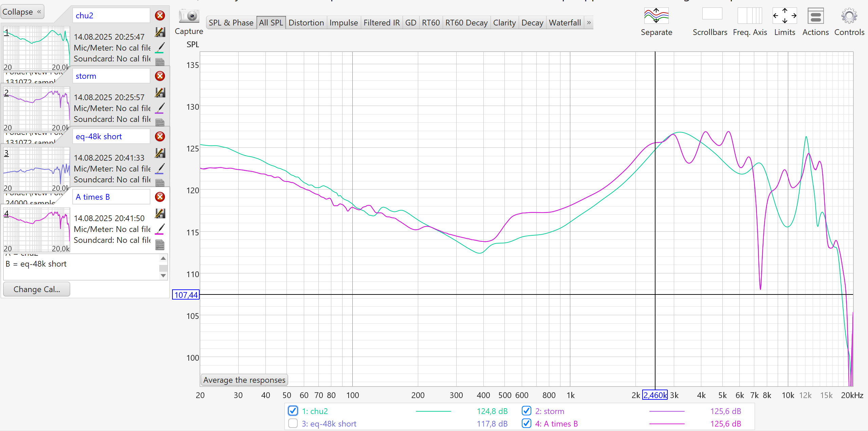Image resolution: width=868 pixels, height=431 pixels.
Task: Open the Limits arrows icon
Action: (784, 16)
